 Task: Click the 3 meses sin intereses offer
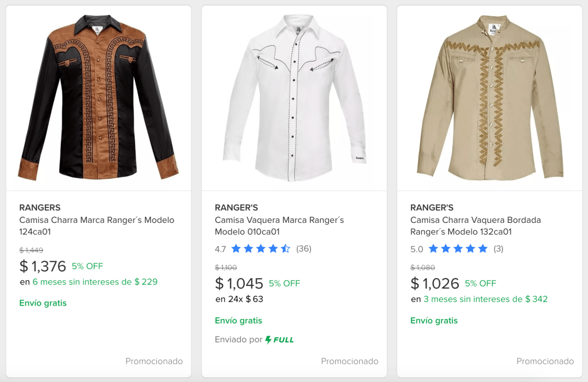click(485, 299)
